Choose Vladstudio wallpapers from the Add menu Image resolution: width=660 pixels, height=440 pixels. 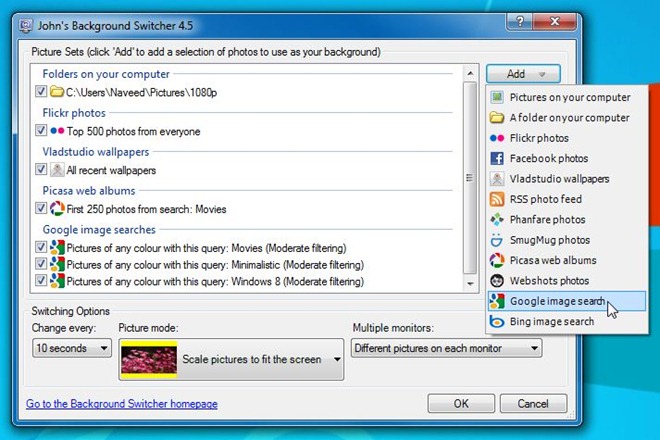567,179
